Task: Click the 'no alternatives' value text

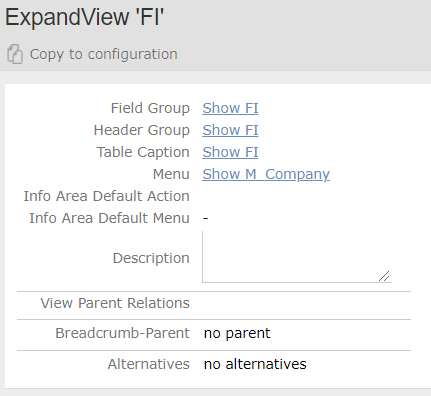Action: click(255, 364)
